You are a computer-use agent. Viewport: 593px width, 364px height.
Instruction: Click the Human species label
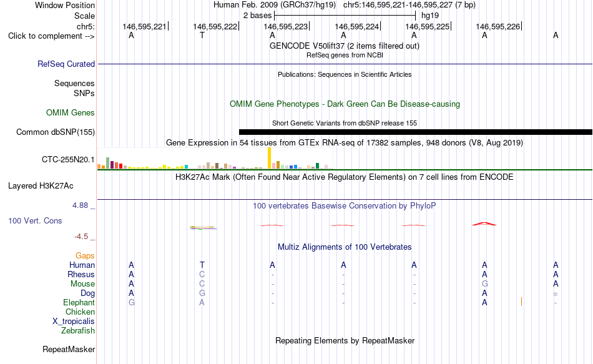[82, 265]
